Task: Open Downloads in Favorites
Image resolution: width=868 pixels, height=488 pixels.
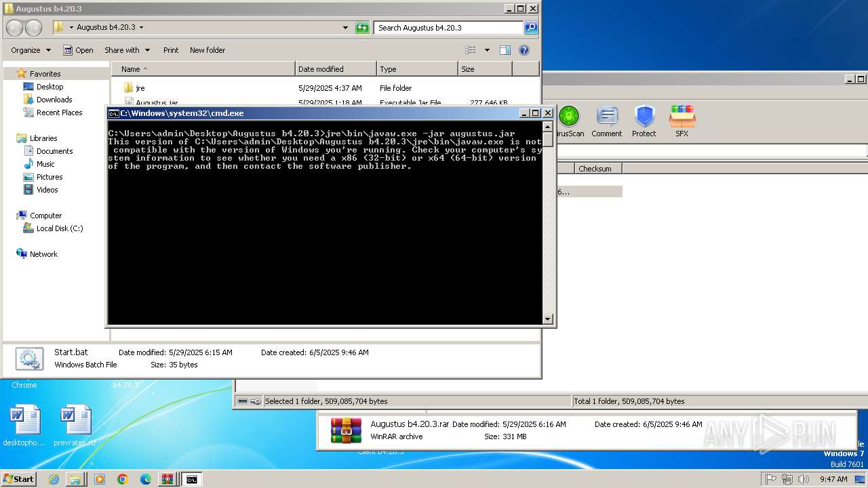Action: [54, 100]
